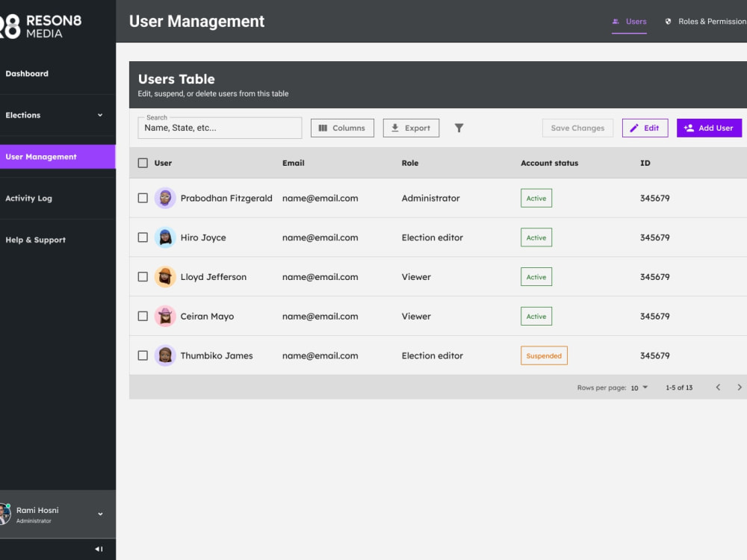Screen dimensions: 747x560
Task: Select User Management in sidebar
Action: [58, 157]
